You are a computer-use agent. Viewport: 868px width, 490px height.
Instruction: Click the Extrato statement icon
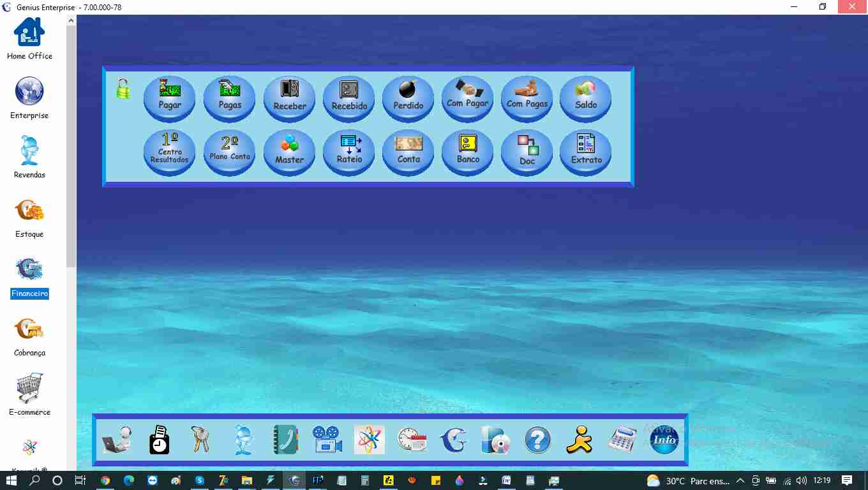tap(586, 152)
